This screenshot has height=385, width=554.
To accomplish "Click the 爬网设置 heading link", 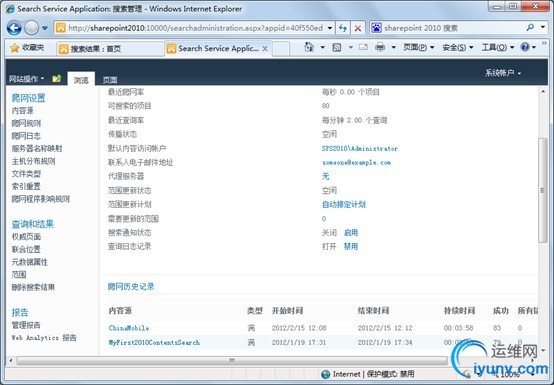I will click(28, 98).
